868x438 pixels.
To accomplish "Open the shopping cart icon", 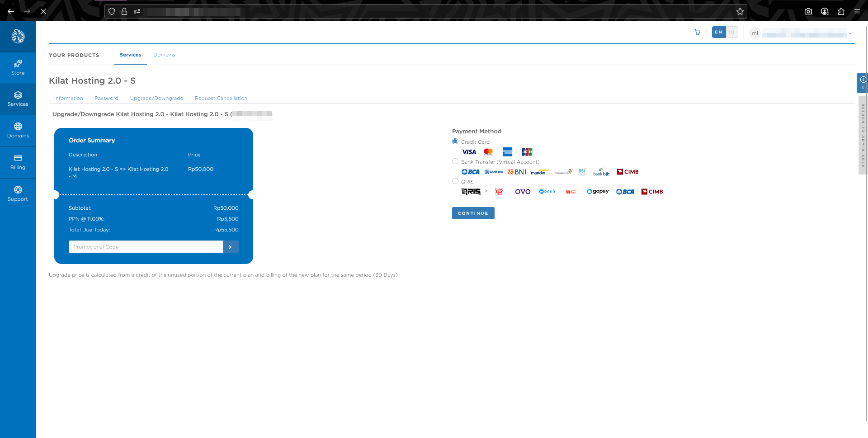I will 697,32.
